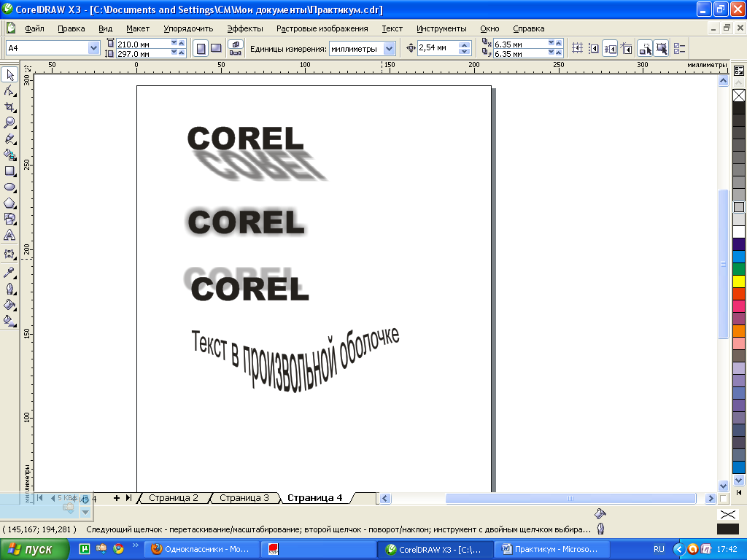
Task: Select the Ellipse tool
Action: [x=9, y=187]
